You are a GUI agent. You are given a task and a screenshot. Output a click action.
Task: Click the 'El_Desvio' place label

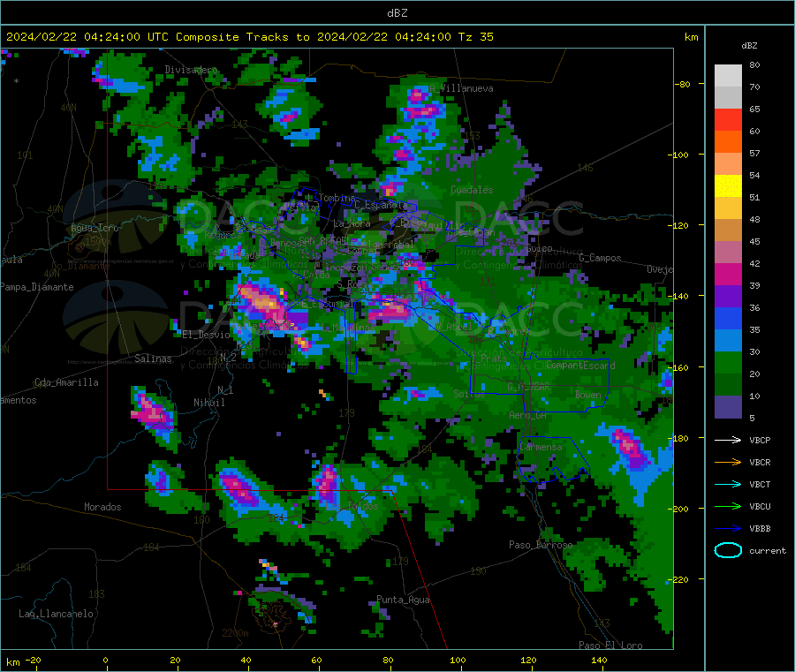206,335
